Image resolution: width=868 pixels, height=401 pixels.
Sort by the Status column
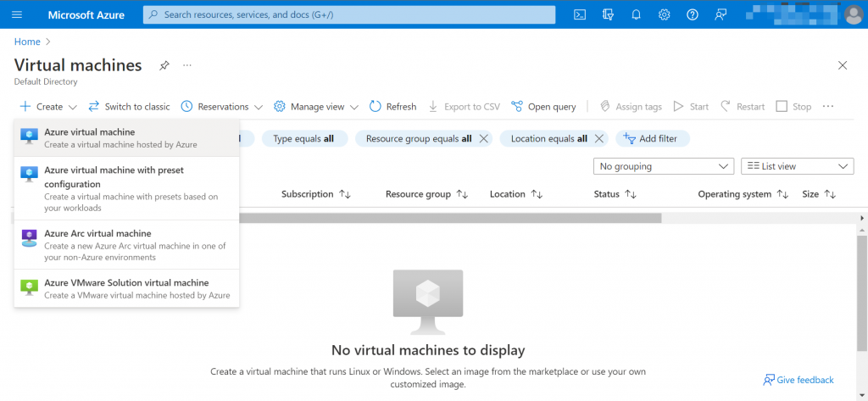click(x=615, y=194)
